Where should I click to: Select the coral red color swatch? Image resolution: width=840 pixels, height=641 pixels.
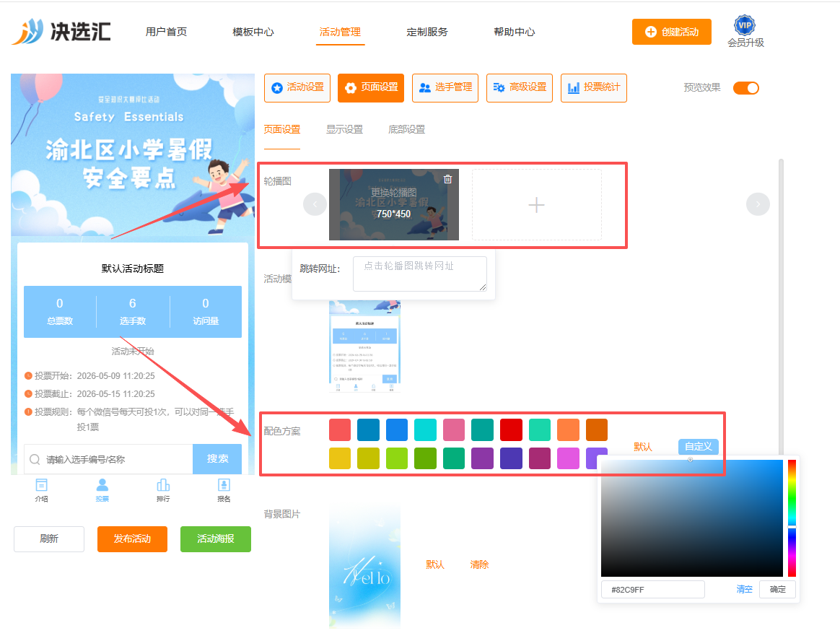tap(340, 429)
